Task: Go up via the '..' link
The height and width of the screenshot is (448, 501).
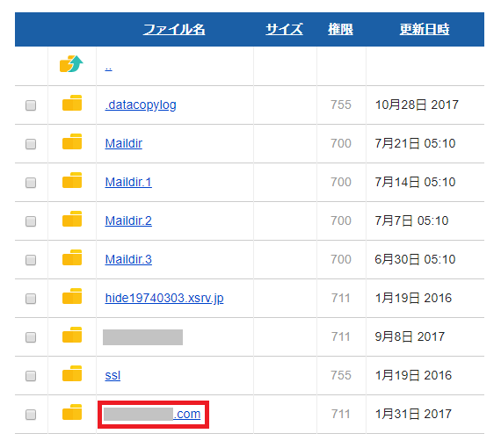Action: [x=108, y=68]
